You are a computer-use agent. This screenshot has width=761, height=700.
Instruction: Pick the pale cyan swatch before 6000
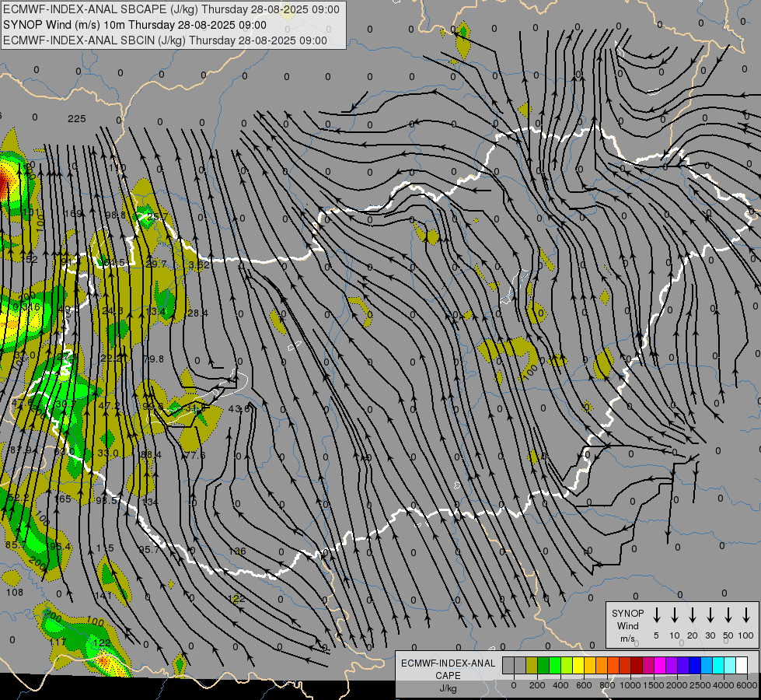point(729,665)
